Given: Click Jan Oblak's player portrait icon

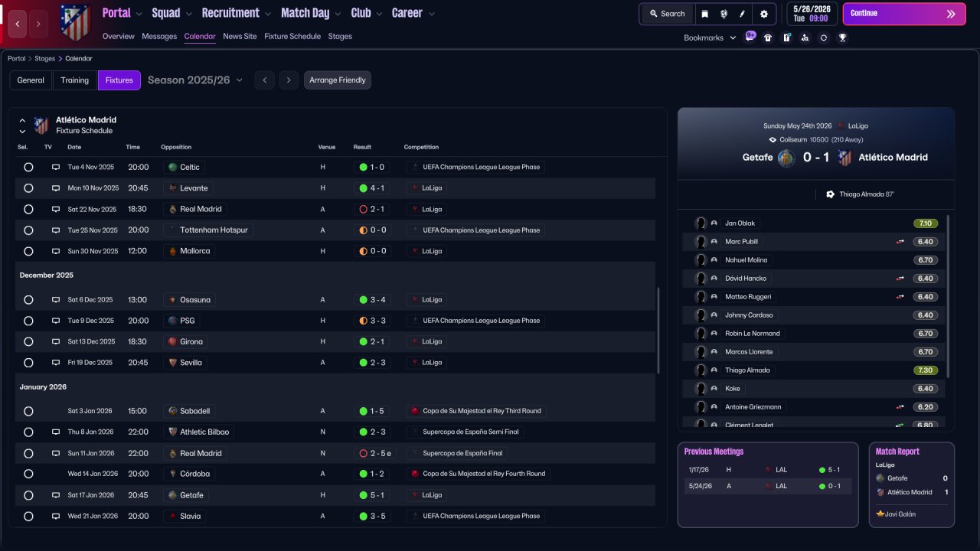Looking at the screenshot, I should click(701, 223).
